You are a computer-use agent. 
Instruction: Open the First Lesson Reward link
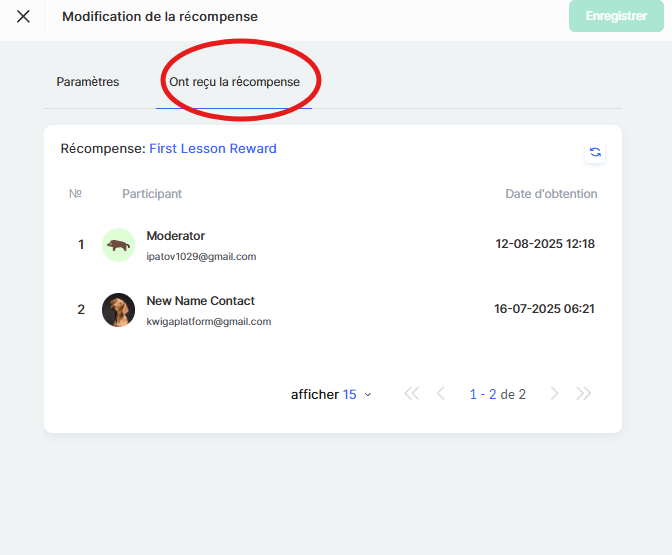coord(213,148)
